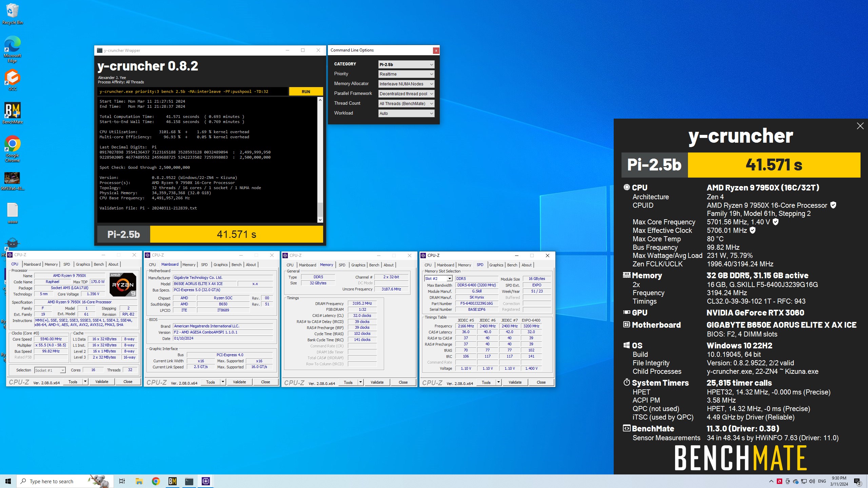Open the network icon in system tray
Viewport: 868px width, 488px height.
click(x=804, y=481)
